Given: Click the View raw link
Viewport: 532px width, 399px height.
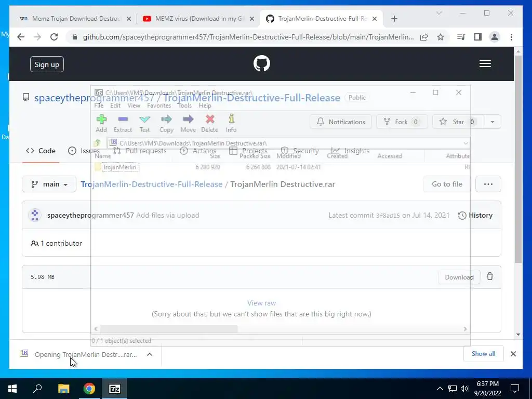Looking at the screenshot, I should point(262,303).
